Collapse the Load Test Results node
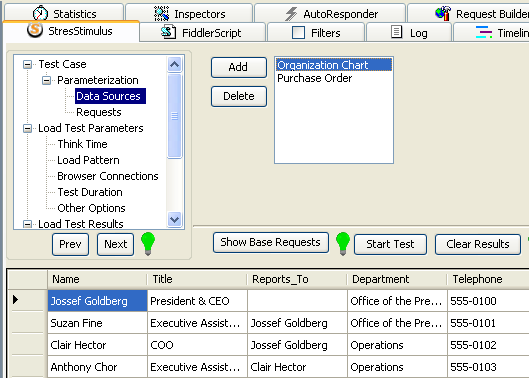 27,224
